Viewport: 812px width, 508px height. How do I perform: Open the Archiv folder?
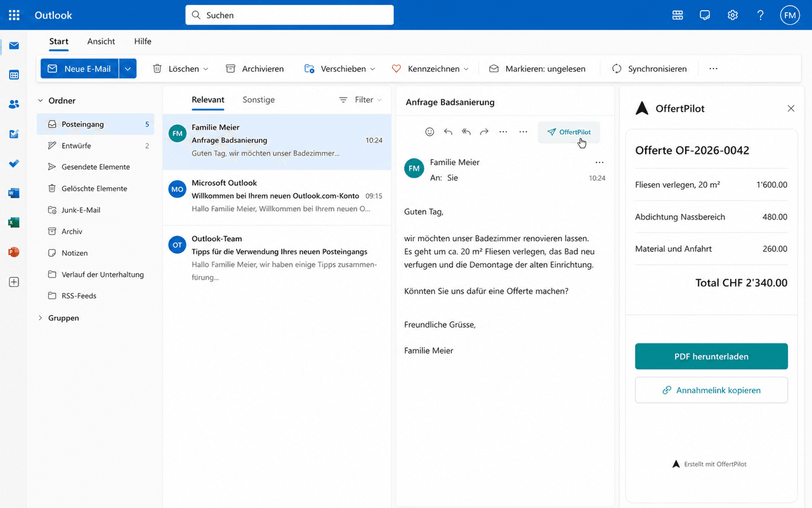point(95,231)
